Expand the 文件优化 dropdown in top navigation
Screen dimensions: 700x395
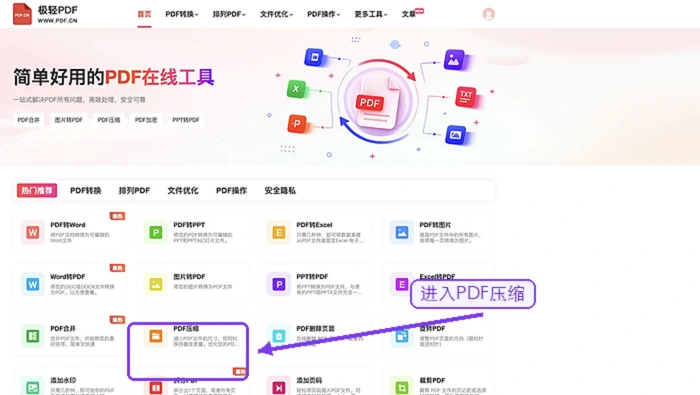coord(276,14)
